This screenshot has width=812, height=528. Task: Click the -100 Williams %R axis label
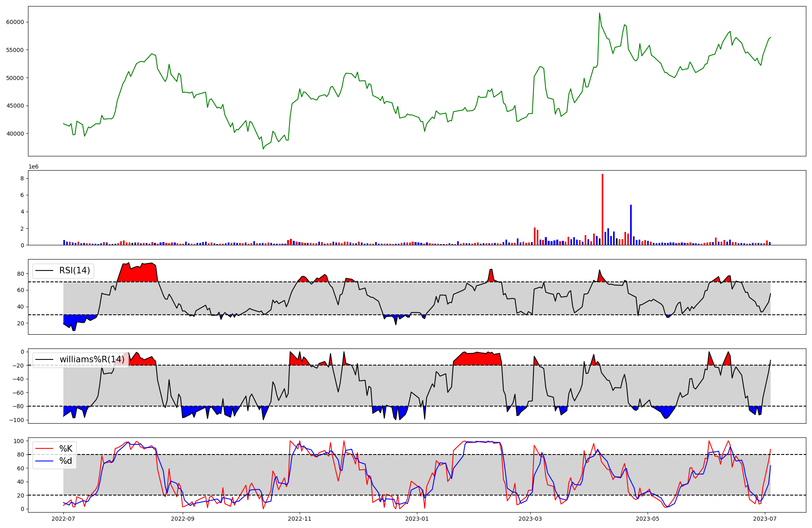17,420
